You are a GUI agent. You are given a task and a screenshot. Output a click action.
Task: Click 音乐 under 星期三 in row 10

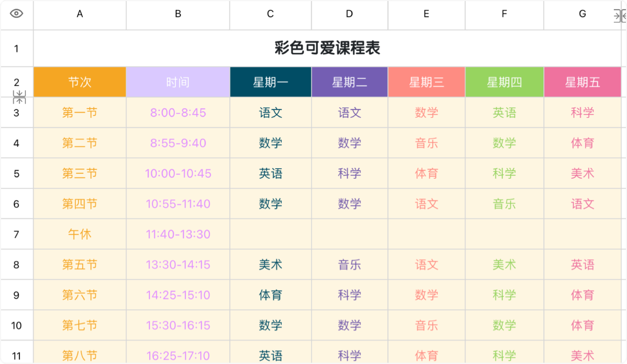point(426,325)
